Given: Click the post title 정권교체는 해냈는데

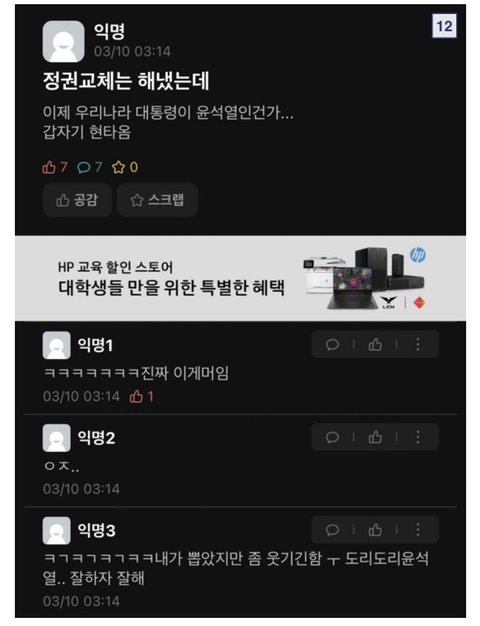Looking at the screenshot, I should [x=126, y=81].
